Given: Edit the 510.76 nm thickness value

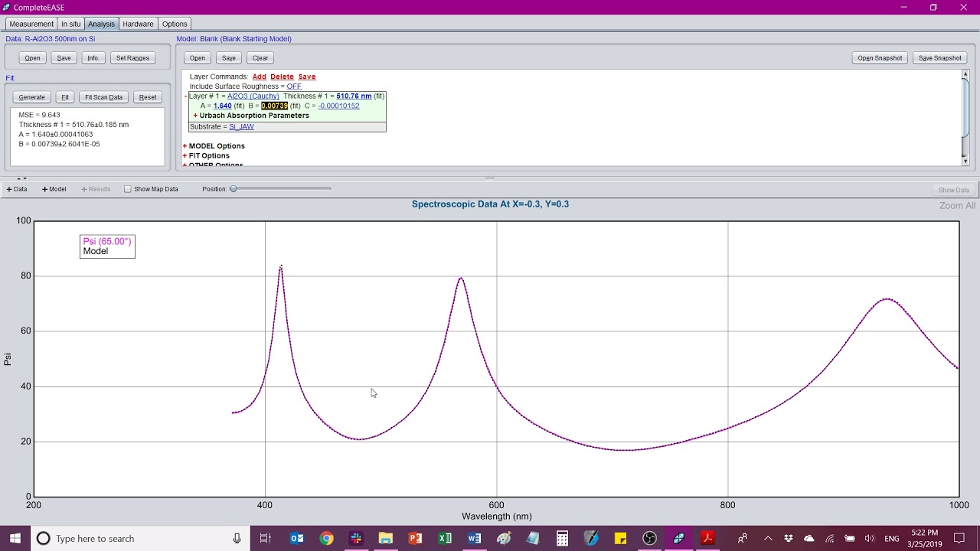Looking at the screenshot, I should coord(354,96).
